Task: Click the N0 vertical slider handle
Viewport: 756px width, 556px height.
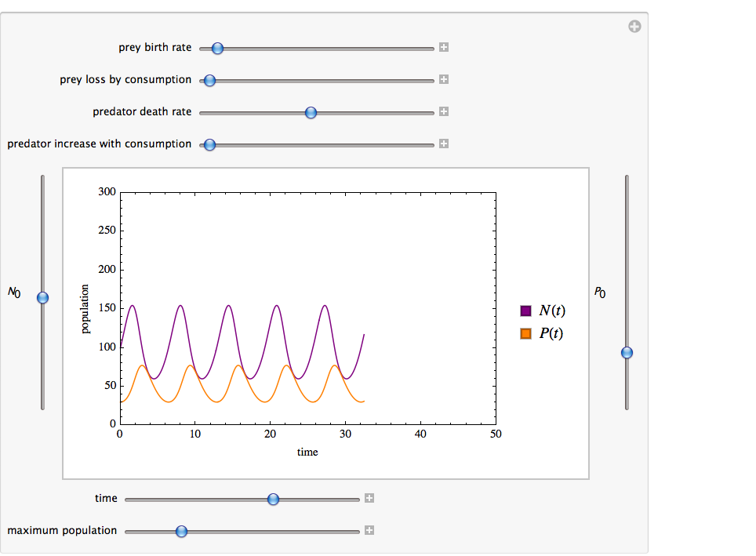Action: point(43,298)
